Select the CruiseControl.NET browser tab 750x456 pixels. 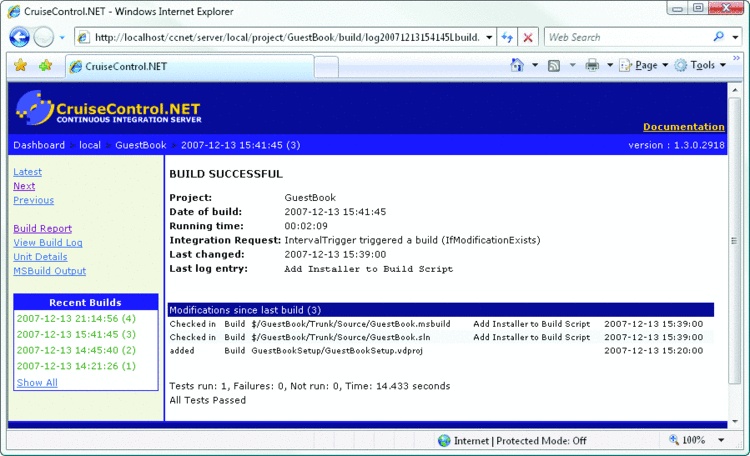coord(190,67)
